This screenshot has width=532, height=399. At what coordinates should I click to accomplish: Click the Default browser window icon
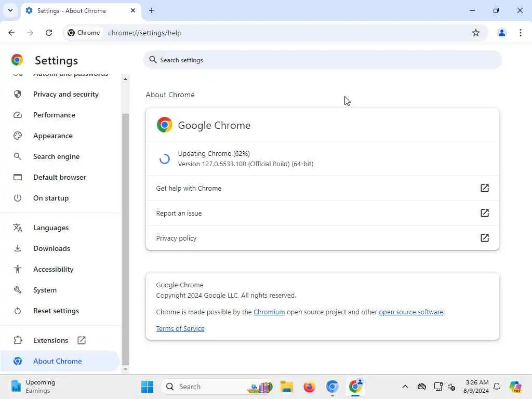click(x=18, y=177)
